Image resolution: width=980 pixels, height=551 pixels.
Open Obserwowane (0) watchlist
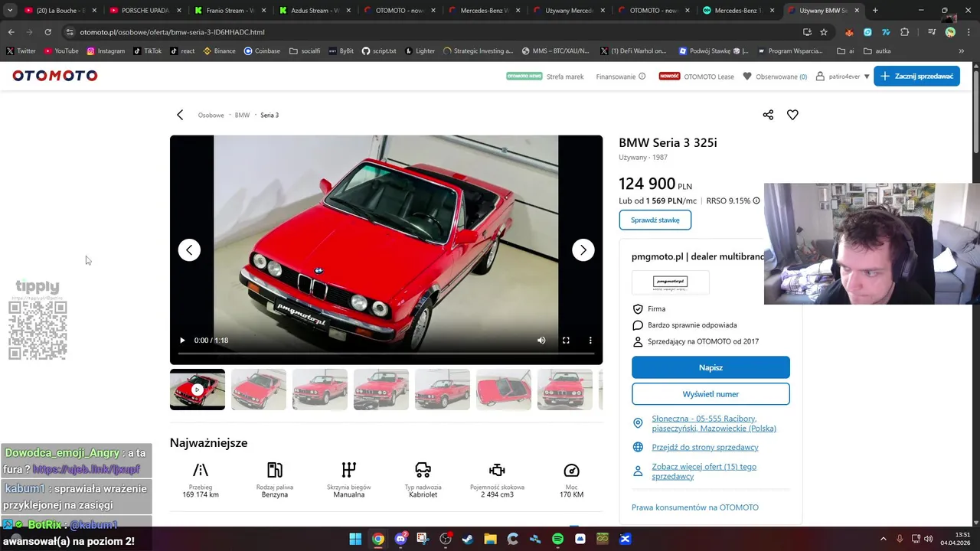[775, 77]
